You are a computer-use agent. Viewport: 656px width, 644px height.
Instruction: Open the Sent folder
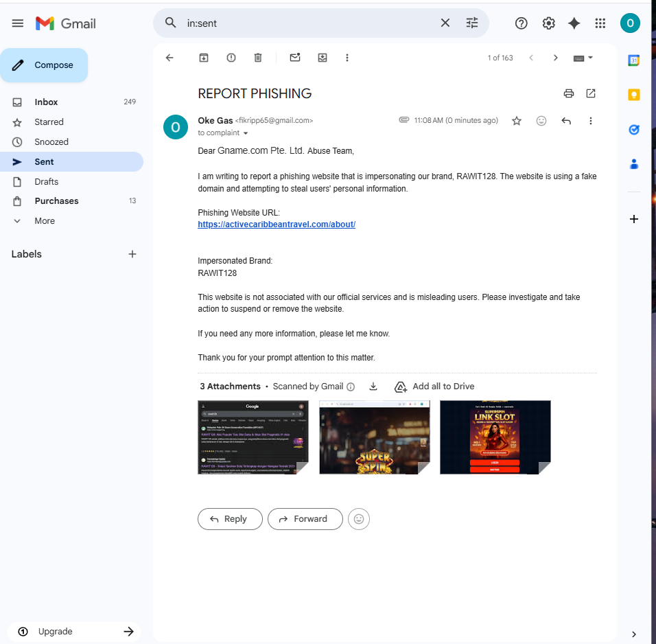71,161
